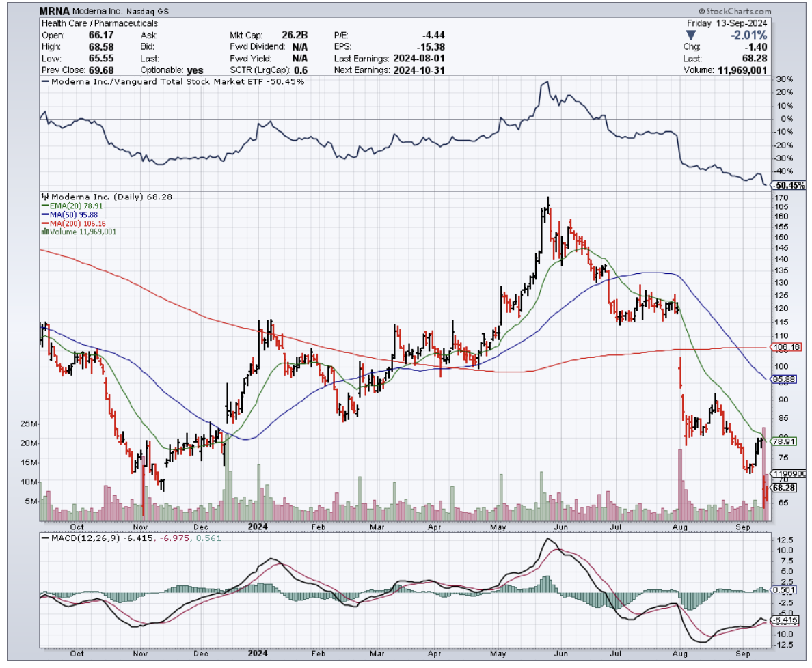Click the MRNA ticker symbol
812x668 pixels.
pos(54,12)
